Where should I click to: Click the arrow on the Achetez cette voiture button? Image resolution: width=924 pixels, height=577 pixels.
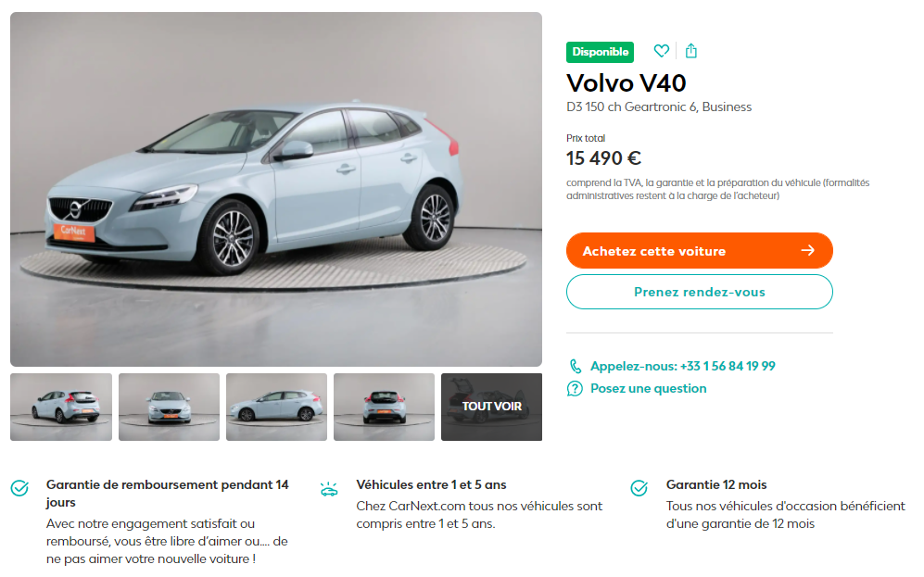tap(808, 250)
